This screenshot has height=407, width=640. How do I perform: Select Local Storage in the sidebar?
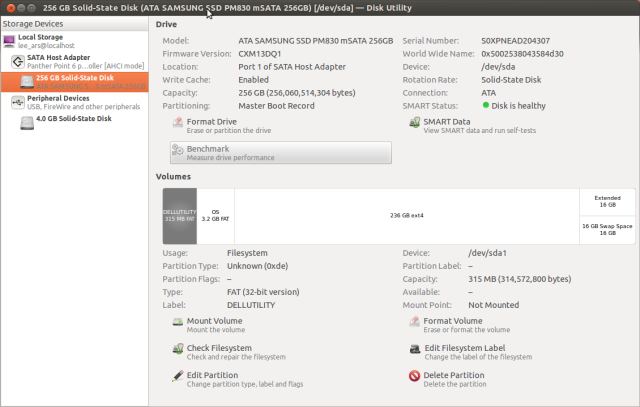[74, 41]
